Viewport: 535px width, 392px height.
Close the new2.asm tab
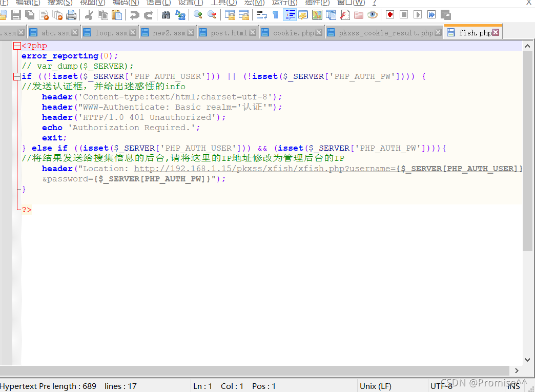click(191, 32)
